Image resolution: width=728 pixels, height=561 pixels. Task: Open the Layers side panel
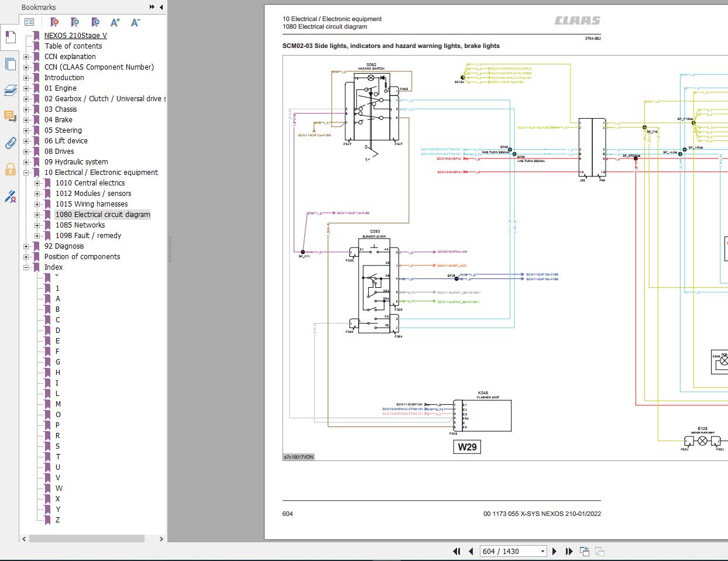click(x=10, y=90)
